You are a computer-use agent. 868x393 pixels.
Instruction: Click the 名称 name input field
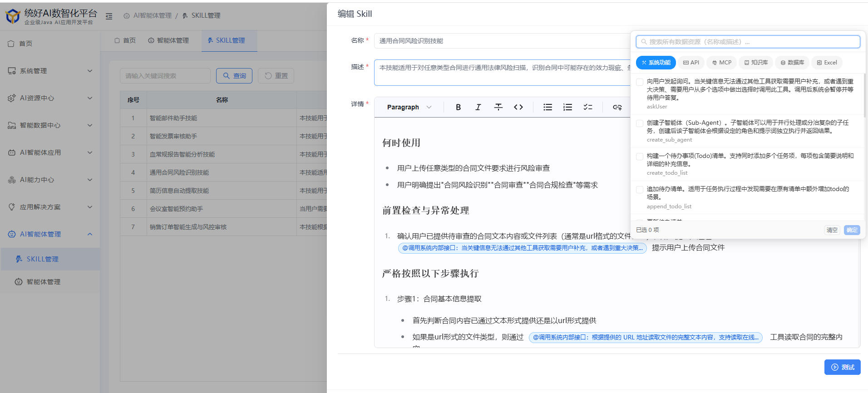502,41
